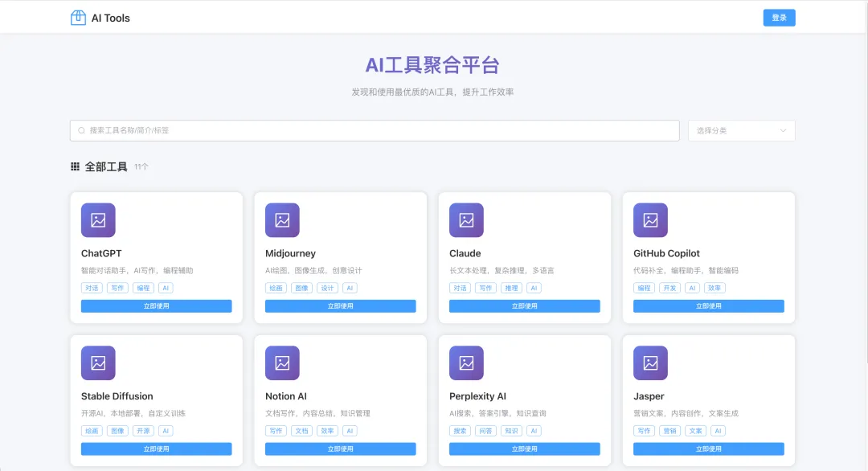Click 立即使用 on the ChatGPT card
The width and height of the screenshot is (868, 471).
[x=156, y=306]
